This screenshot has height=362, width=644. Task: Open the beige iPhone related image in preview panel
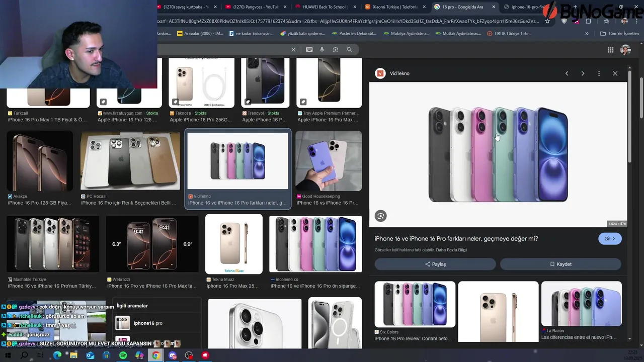pyautogui.click(x=498, y=311)
